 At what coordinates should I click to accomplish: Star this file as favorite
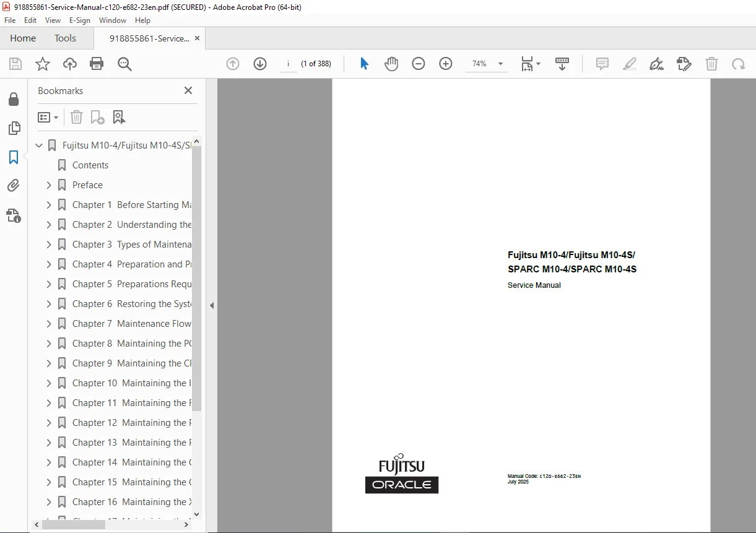point(43,64)
